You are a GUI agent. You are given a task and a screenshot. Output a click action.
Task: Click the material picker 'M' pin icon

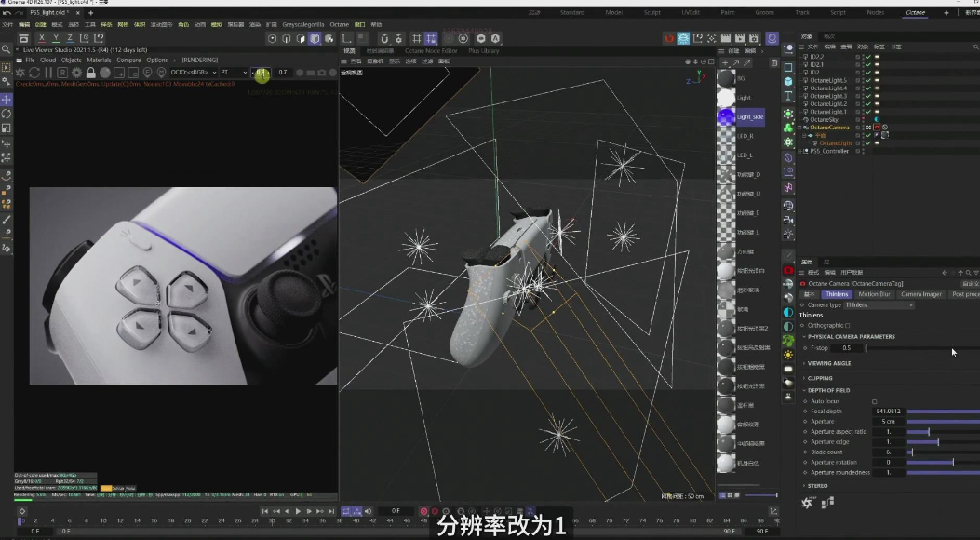(161, 73)
